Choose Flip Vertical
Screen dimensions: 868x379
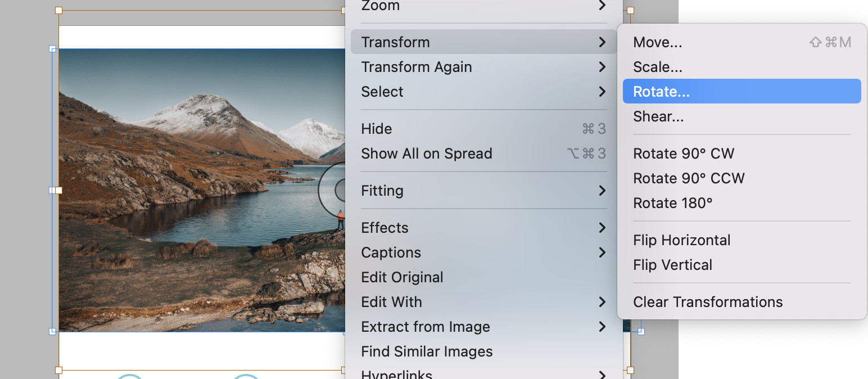(x=742, y=265)
